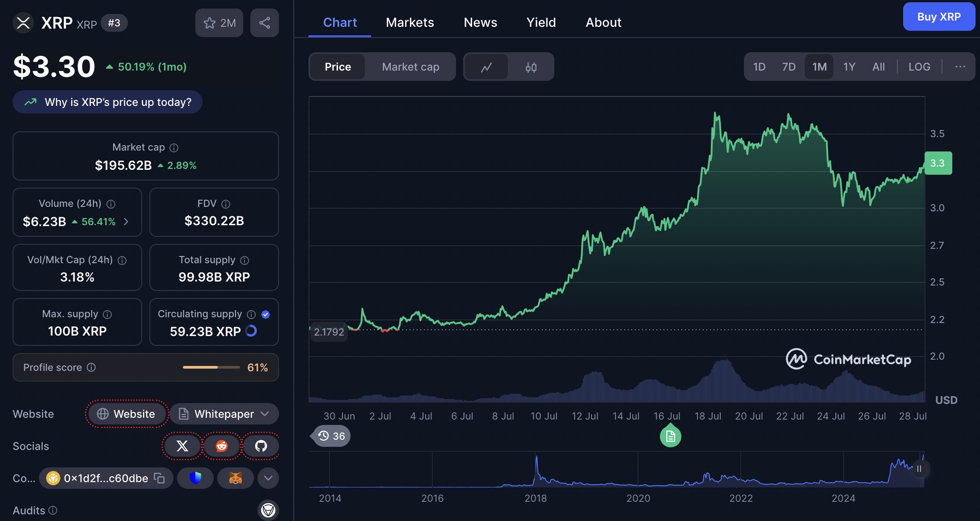Click the circulating supply progress ring

[251, 331]
